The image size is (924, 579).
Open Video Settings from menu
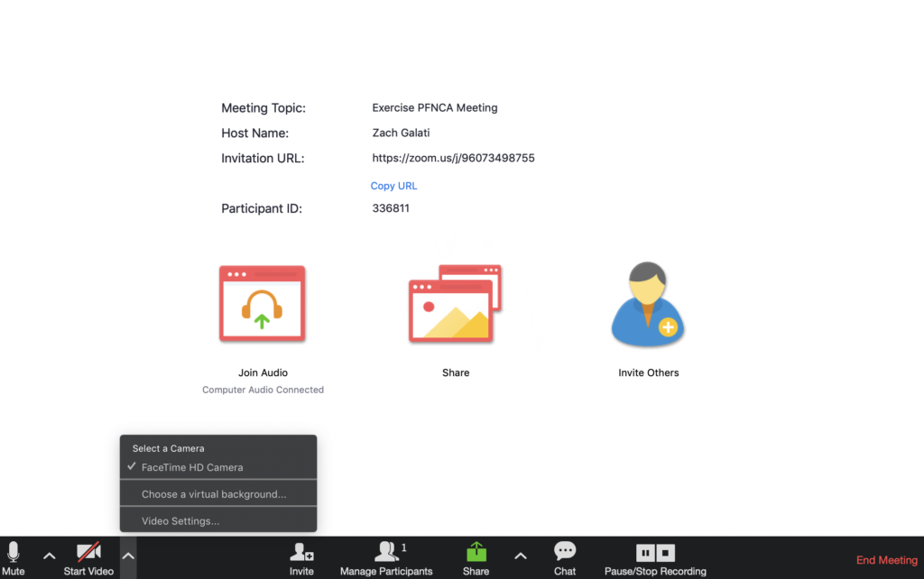[x=218, y=520]
